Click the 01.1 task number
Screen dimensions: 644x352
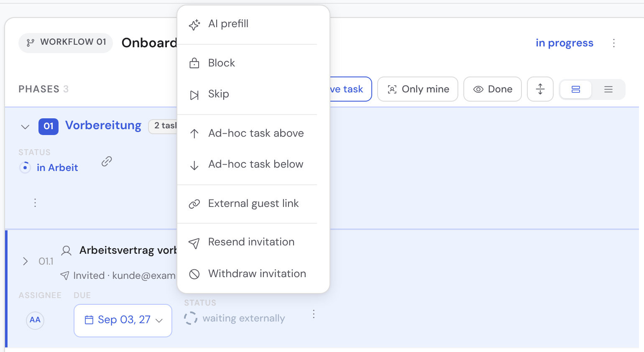(46, 261)
